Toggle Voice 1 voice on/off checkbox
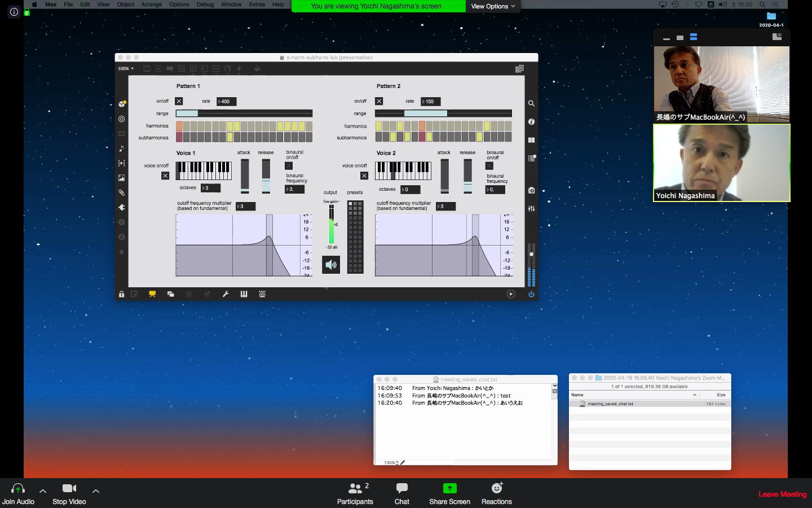Screen dimensions: 812x508 pos(165,176)
